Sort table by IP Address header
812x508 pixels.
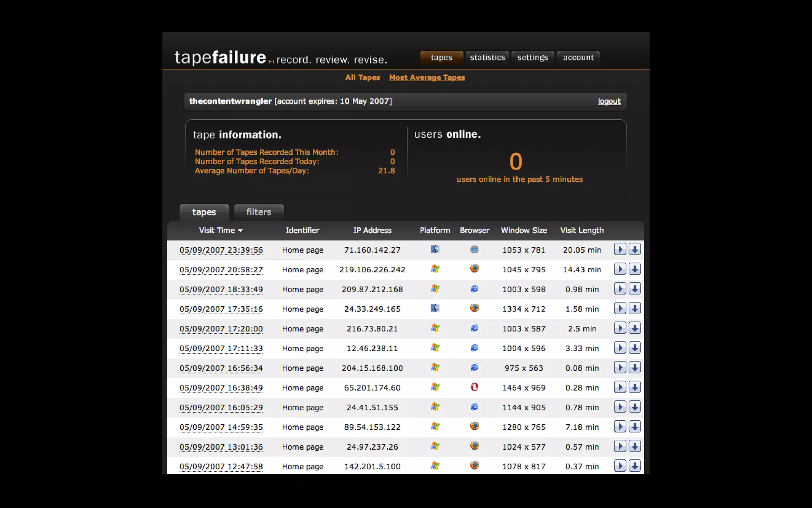[x=372, y=230]
